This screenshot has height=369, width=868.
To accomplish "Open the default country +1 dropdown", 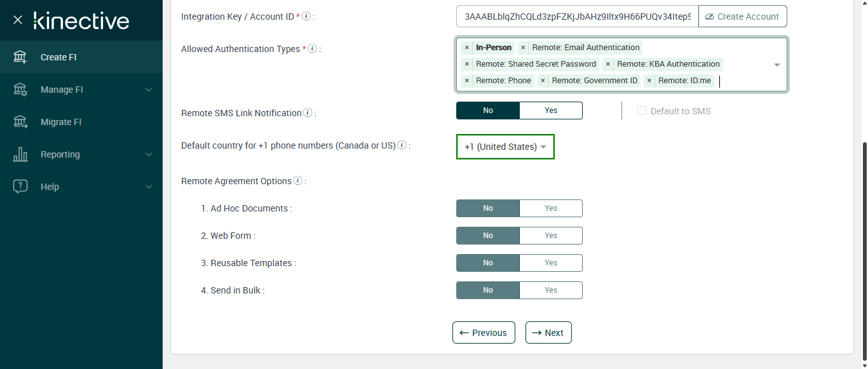I will pos(505,147).
